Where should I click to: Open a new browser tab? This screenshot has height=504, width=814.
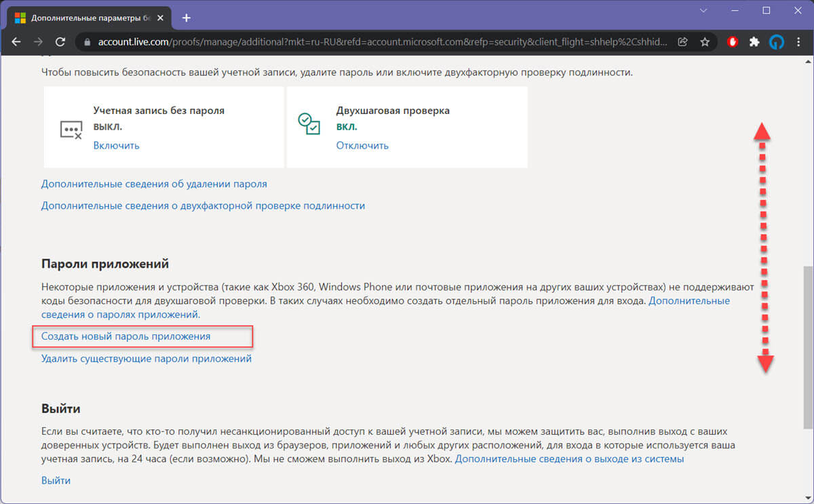[x=187, y=18]
